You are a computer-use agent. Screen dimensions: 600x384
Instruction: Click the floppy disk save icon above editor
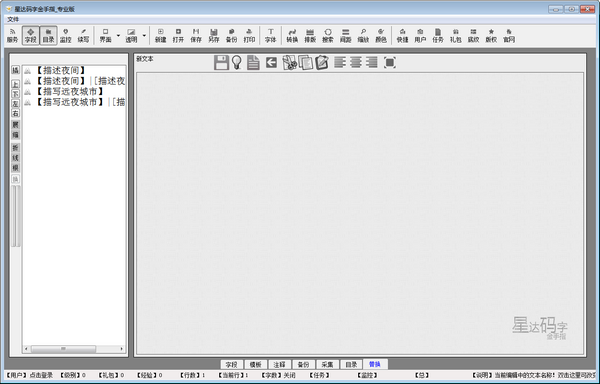[221, 62]
